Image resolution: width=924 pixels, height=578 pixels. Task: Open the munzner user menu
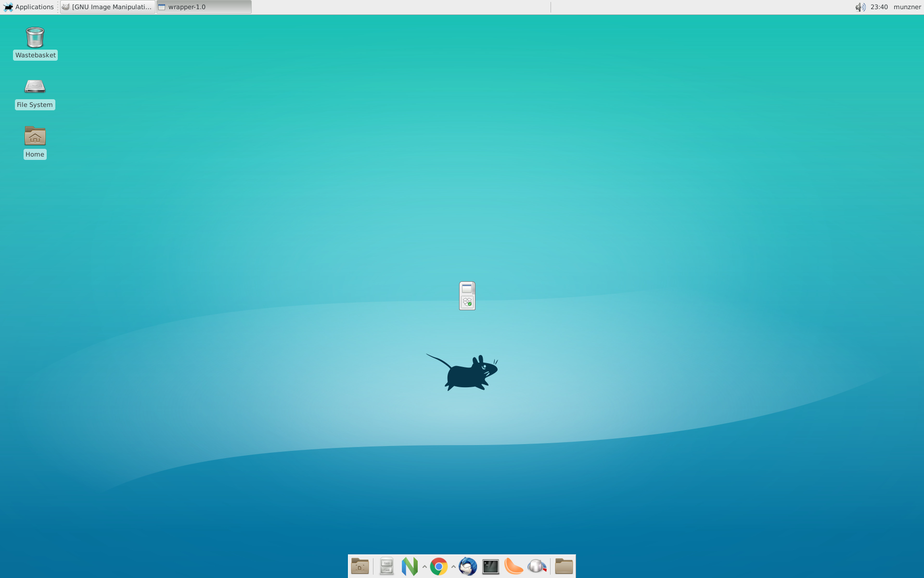pyautogui.click(x=907, y=7)
